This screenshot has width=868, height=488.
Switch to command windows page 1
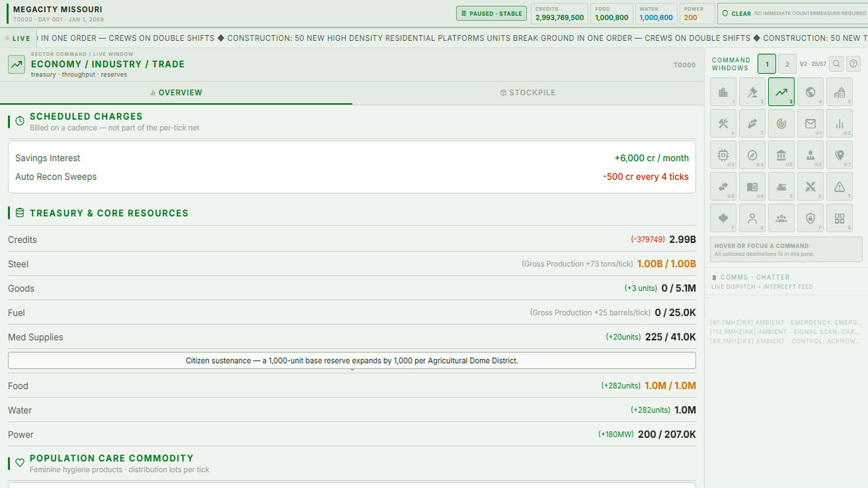767,64
